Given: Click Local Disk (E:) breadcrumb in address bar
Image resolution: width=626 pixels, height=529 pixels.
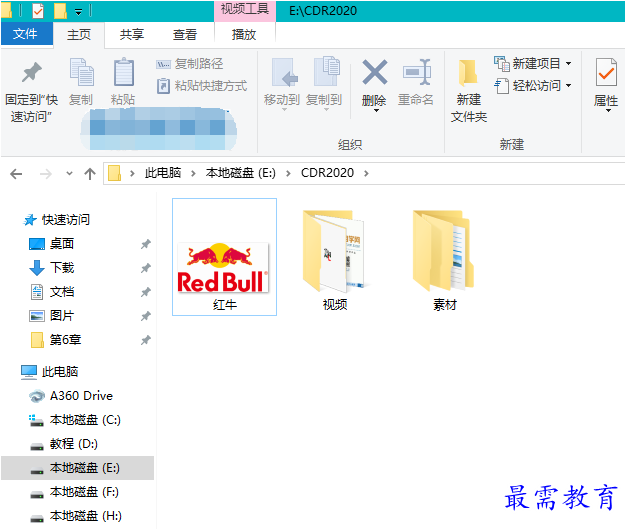Looking at the screenshot, I should coord(240,173).
